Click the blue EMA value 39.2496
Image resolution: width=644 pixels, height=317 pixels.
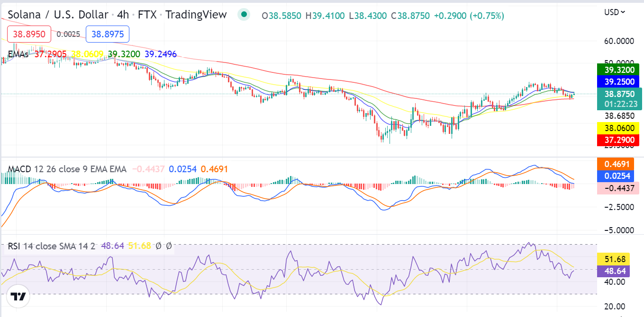pyautogui.click(x=161, y=54)
